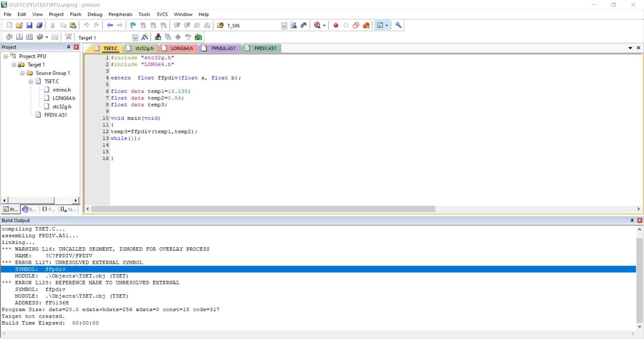Click the Comment selection icon
This screenshot has height=339, width=644.
pos(197,25)
